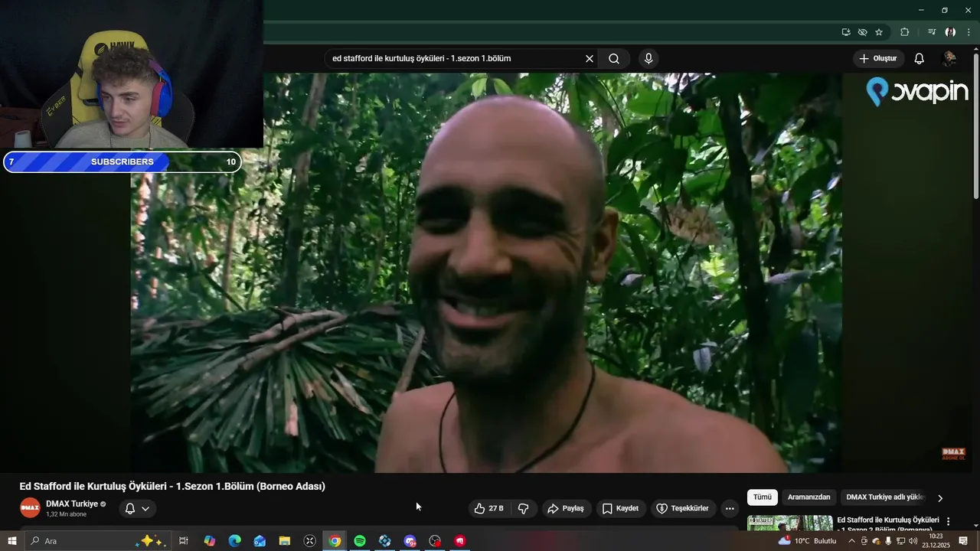Open Chrome three-dot menu
The height and width of the screenshot is (551, 980).
969,32
